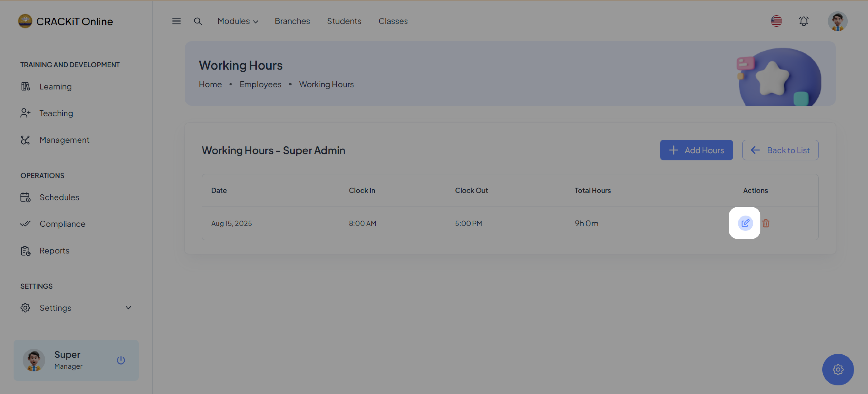Toggle the hamburger sidebar menu icon
The width and height of the screenshot is (868, 394).
coord(176,21)
